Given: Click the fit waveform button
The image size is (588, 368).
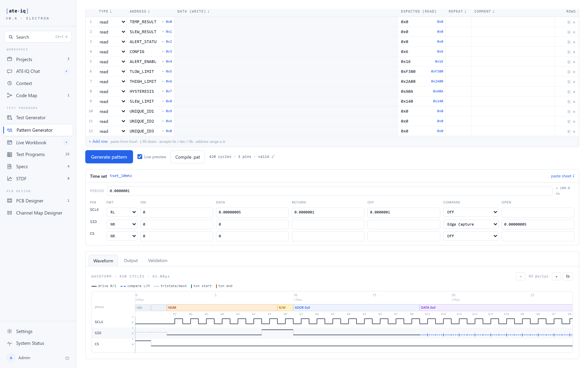Looking at the screenshot, I should [568, 276].
